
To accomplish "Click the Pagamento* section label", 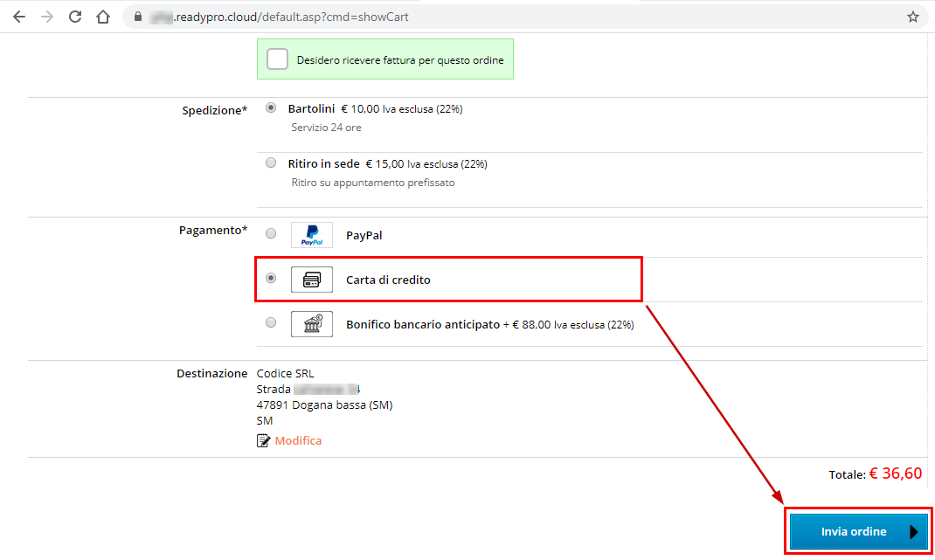I will (213, 230).
